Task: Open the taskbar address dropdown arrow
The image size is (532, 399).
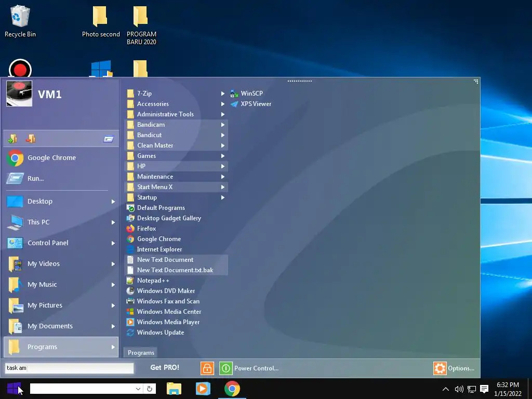Action: (x=138, y=389)
